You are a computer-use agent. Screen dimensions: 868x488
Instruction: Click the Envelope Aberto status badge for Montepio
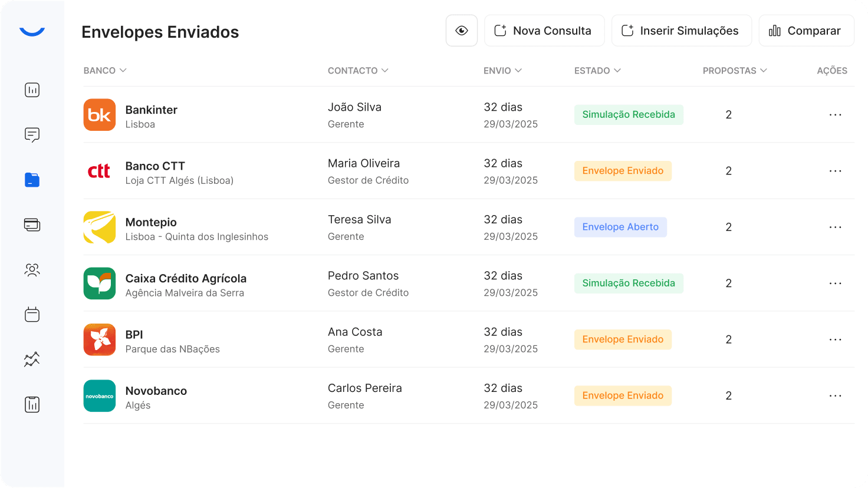click(620, 227)
